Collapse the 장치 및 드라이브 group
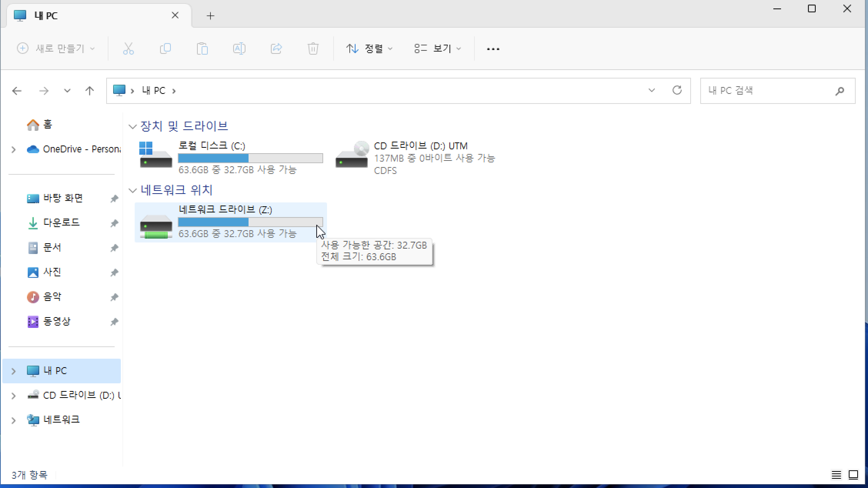Image resolution: width=868 pixels, height=488 pixels. 133,127
